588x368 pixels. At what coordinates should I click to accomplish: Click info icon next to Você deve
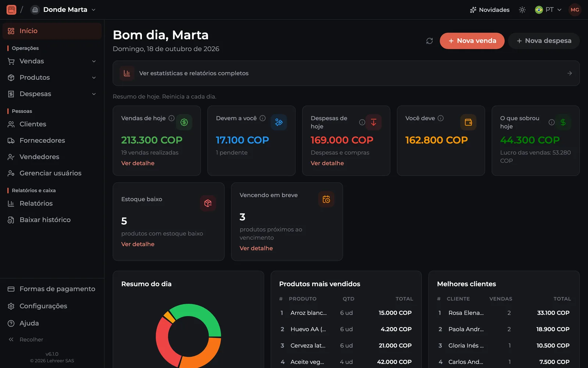[441, 118]
